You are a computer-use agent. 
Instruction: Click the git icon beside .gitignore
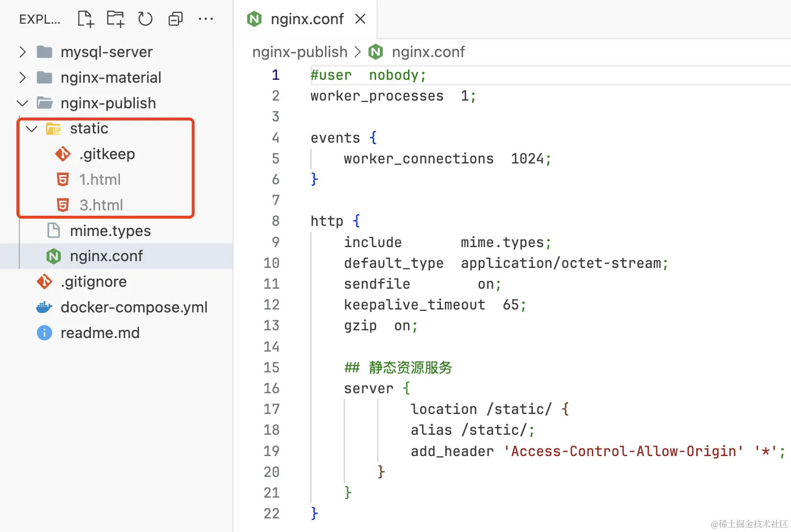44,281
